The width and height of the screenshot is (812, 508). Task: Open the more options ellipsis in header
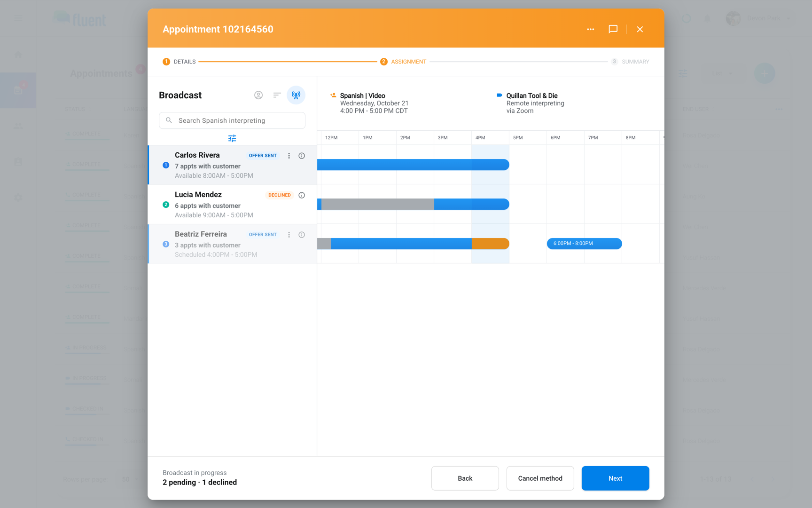tap(590, 29)
